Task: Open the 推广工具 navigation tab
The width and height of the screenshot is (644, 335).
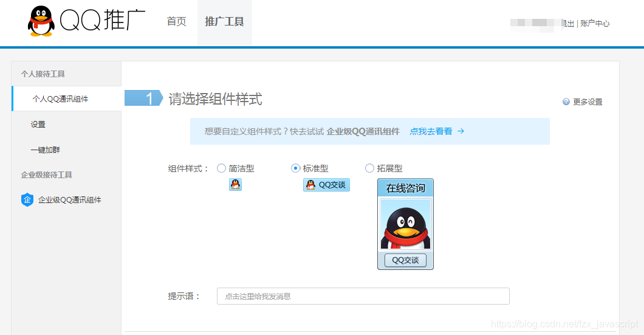Action: [x=224, y=21]
